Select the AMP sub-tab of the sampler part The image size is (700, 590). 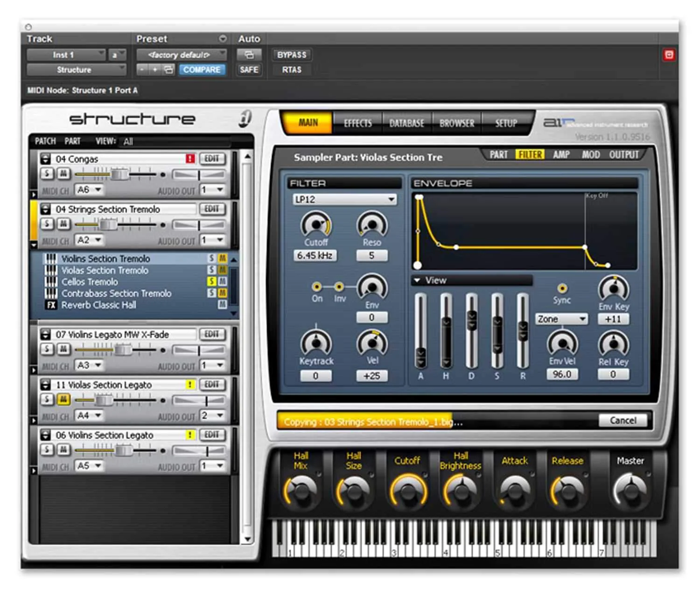(561, 155)
